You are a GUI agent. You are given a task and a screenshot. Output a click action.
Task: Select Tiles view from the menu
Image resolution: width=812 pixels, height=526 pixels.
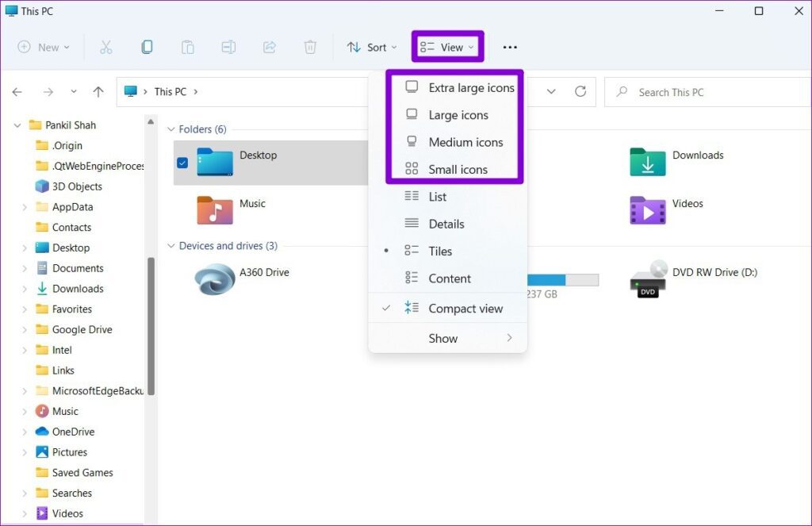click(442, 251)
